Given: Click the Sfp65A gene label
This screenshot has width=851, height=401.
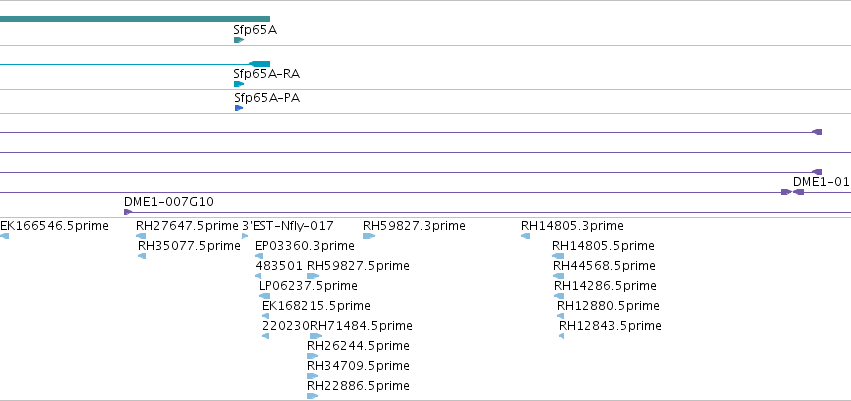Looking at the screenshot, I should click(x=255, y=30).
